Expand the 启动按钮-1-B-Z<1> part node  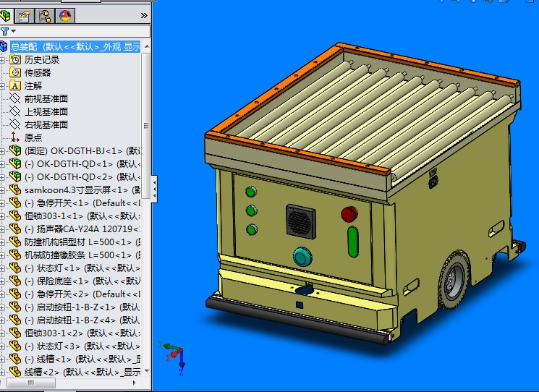2,307
